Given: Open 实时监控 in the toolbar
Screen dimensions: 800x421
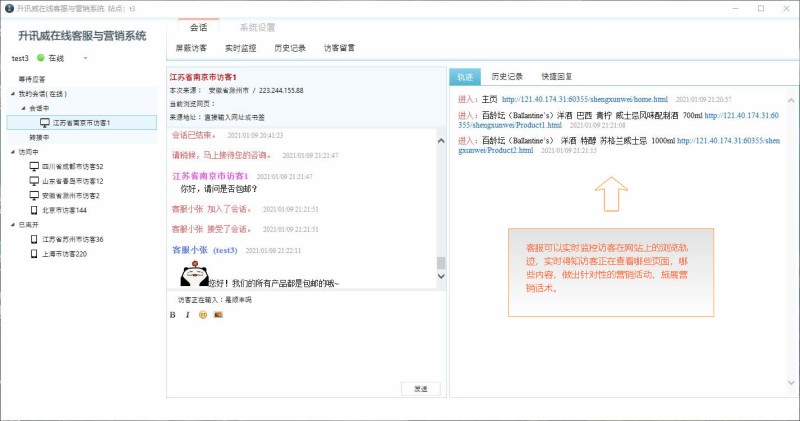Looking at the screenshot, I should point(240,48).
